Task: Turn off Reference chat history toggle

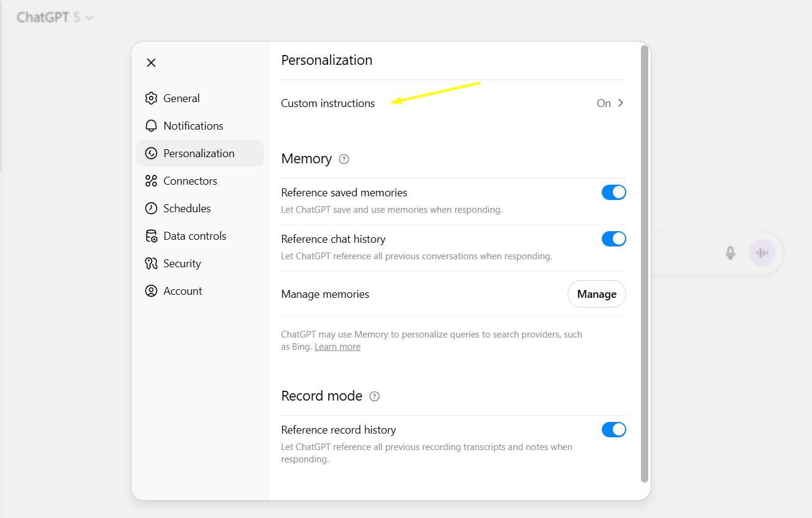Action: 613,239
